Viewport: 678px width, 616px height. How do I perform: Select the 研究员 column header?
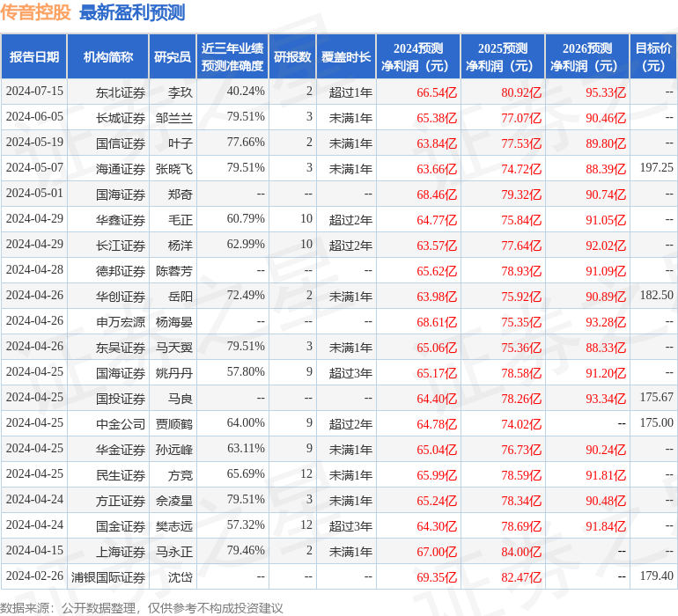click(173, 56)
